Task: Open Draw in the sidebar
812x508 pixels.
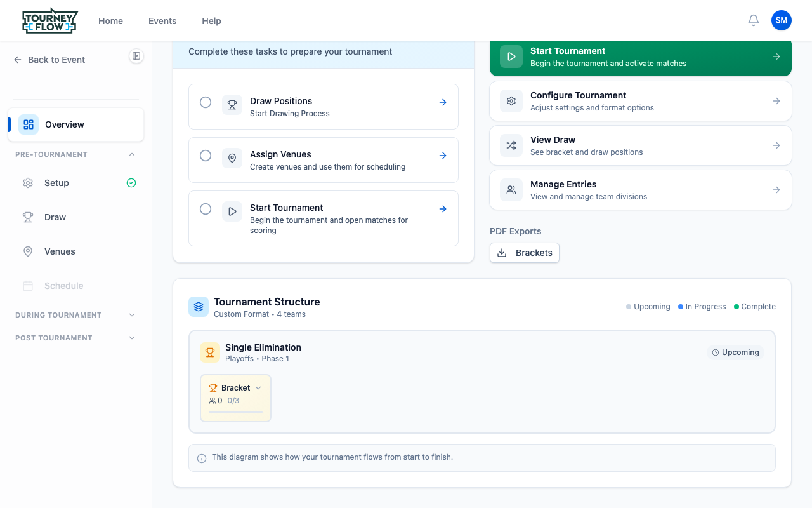Action: [76, 217]
